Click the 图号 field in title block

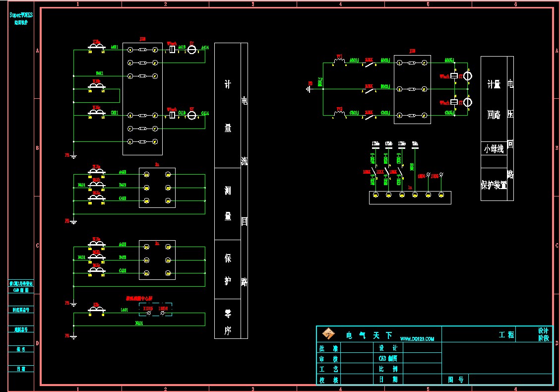pyautogui.click(x=455, y=380)
